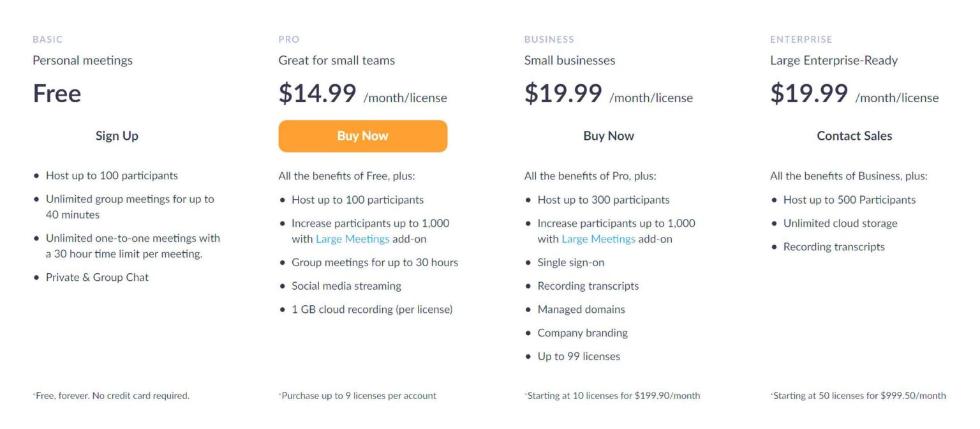Click the no credit card required footnote
Viewport: 980px width, 429px height.
[x=110, y=395]
